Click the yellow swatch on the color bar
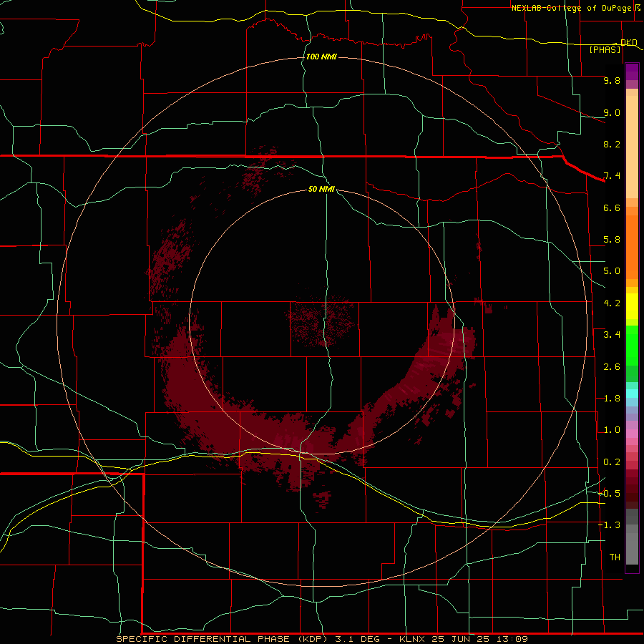Screen dimensions: 644x644 [x=632, y=306]
